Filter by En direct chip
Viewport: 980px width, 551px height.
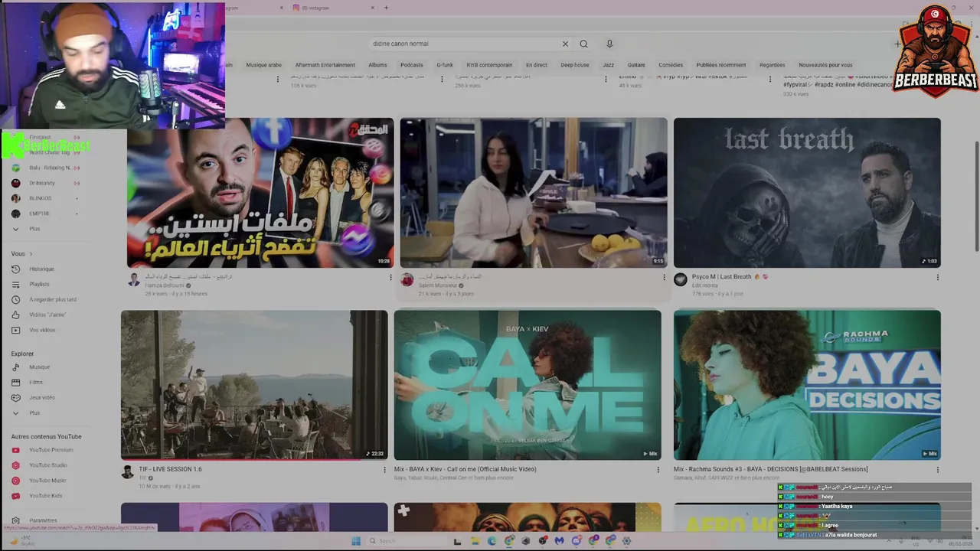click(536, 65)
